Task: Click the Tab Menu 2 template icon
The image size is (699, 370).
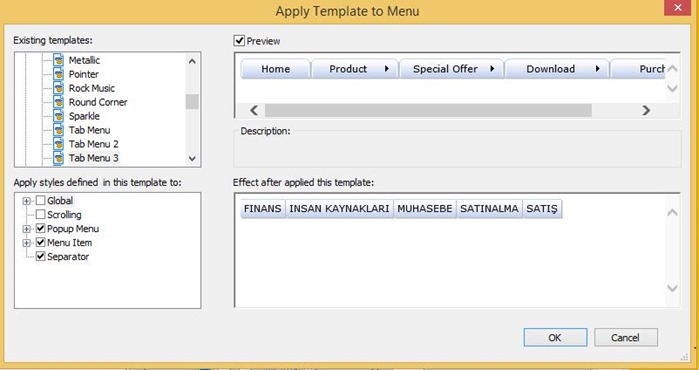Action: tap(58, 144)
